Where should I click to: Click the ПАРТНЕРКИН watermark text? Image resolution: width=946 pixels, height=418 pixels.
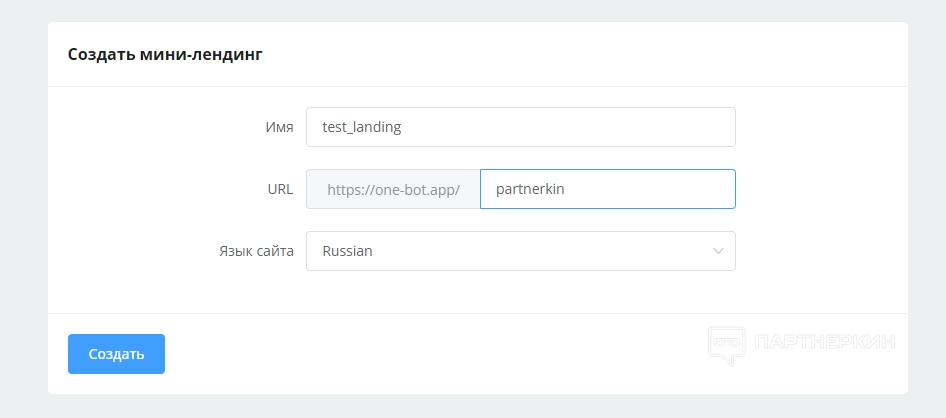[x=826, y=343]
